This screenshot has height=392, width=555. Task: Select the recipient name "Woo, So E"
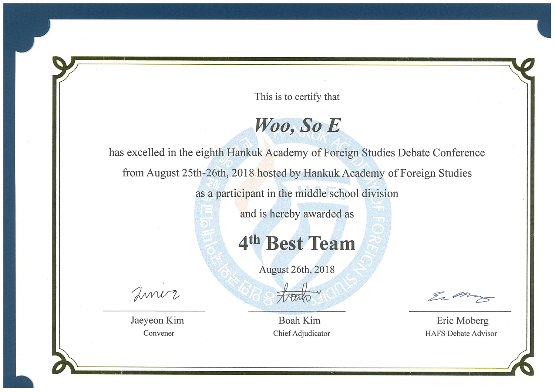(x=297, y=125)
